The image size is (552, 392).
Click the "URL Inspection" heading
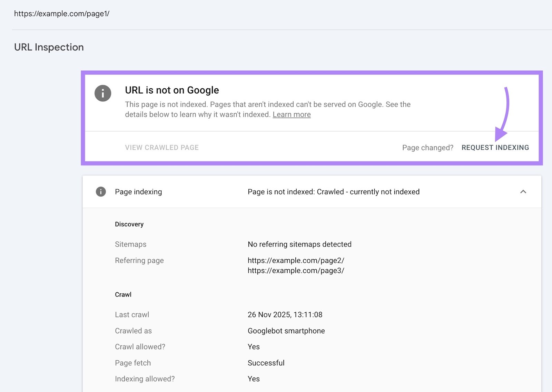tap(49, 47)
